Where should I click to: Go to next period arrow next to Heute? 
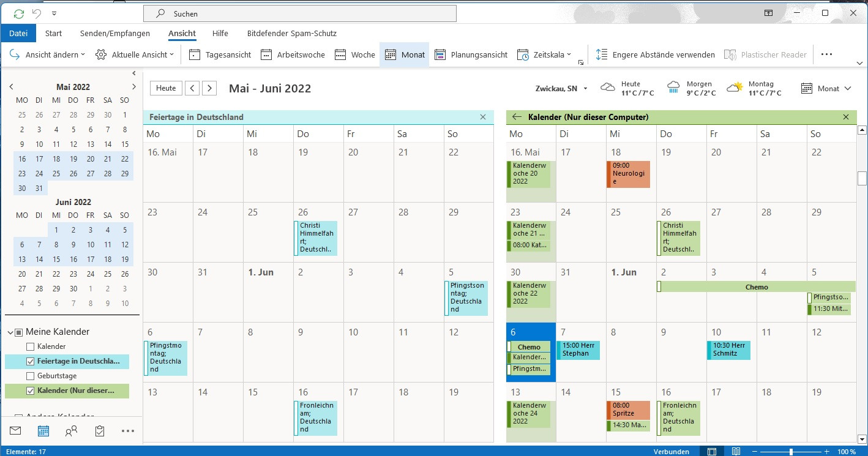coord(209,88)
